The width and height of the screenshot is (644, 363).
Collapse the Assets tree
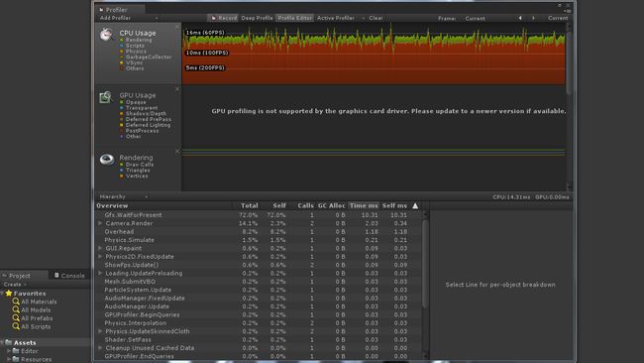[2, 343]
